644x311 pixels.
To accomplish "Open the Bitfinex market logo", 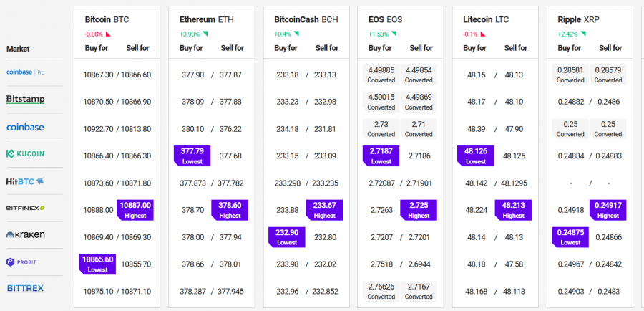I will pos(26,208).
